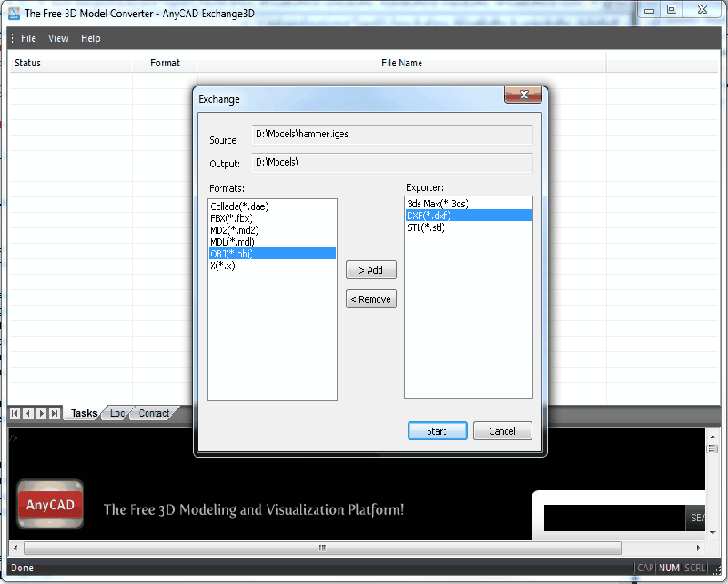Image resolution: width=728 pixels, height=584 pixels.
Task: Toggle CAP indicator in the status bar
Action: coord(644,568)
